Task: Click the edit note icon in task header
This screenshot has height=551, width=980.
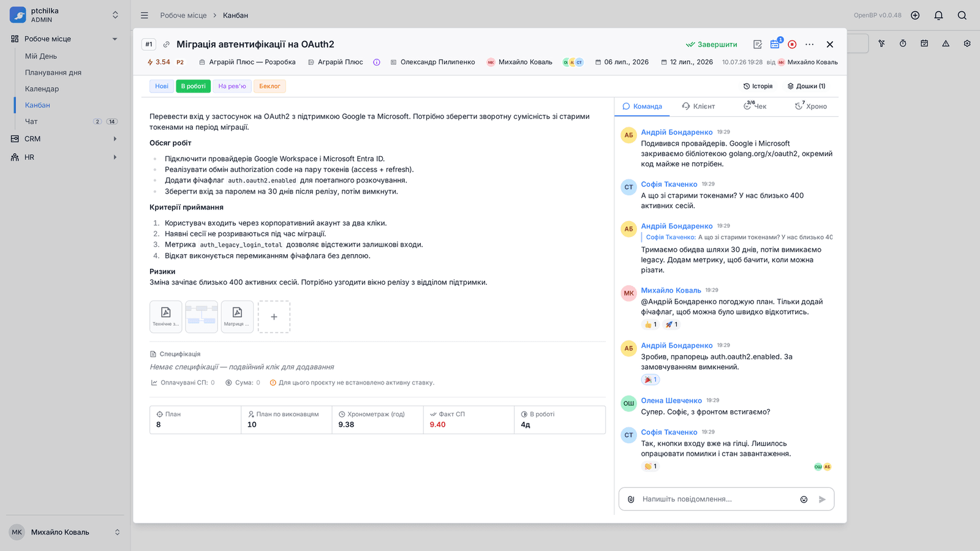Action: tap(758, 44)
